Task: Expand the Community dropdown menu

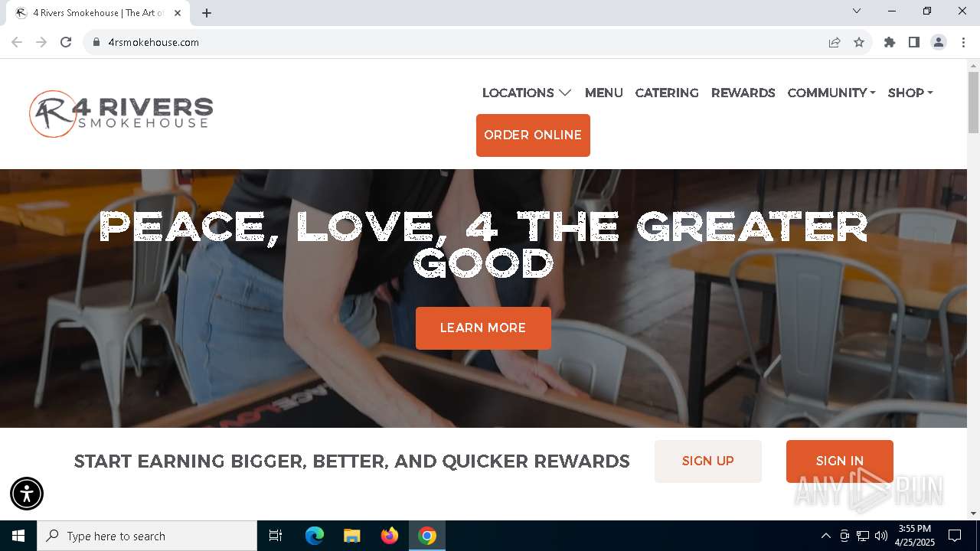Action: click(x=831, y=93)
